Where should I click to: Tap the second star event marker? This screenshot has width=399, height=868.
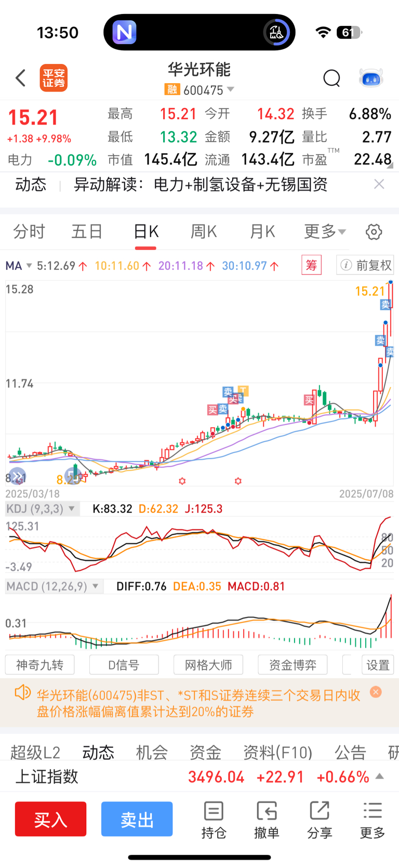[238, 481]
